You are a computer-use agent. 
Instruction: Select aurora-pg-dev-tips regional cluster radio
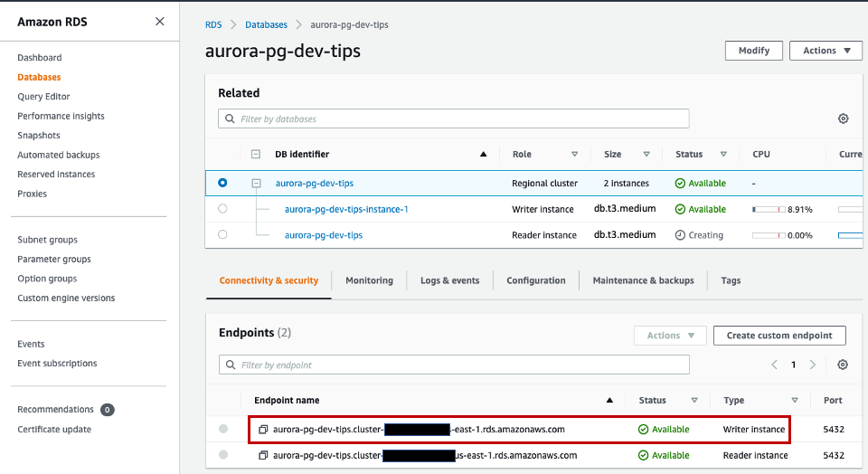tap(222, 183)
